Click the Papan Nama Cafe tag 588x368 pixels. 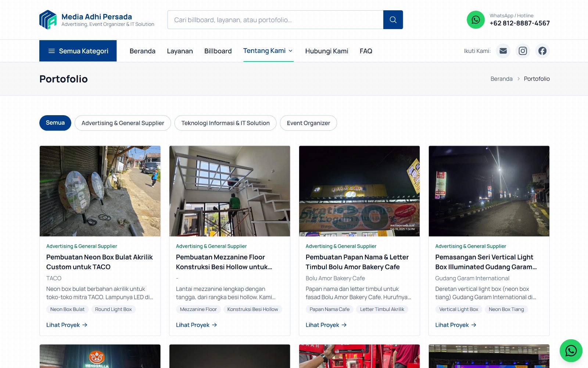(x=330, y=309)
